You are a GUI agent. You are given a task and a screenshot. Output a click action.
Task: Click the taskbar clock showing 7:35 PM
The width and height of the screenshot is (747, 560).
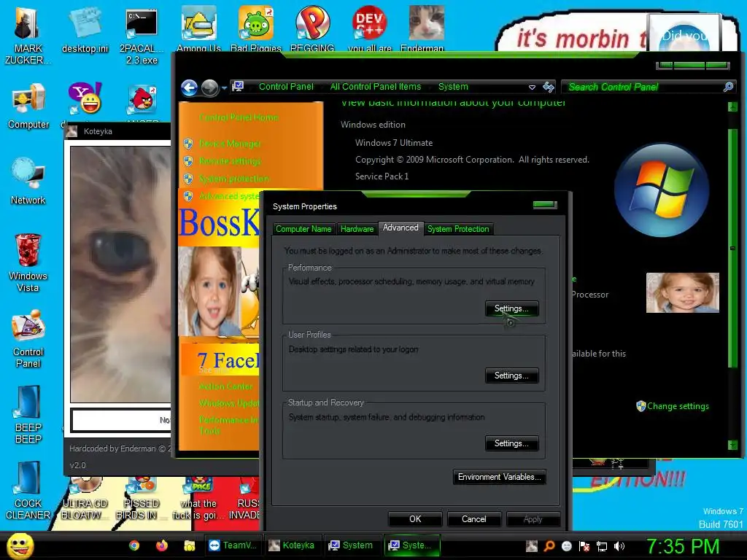683,546
